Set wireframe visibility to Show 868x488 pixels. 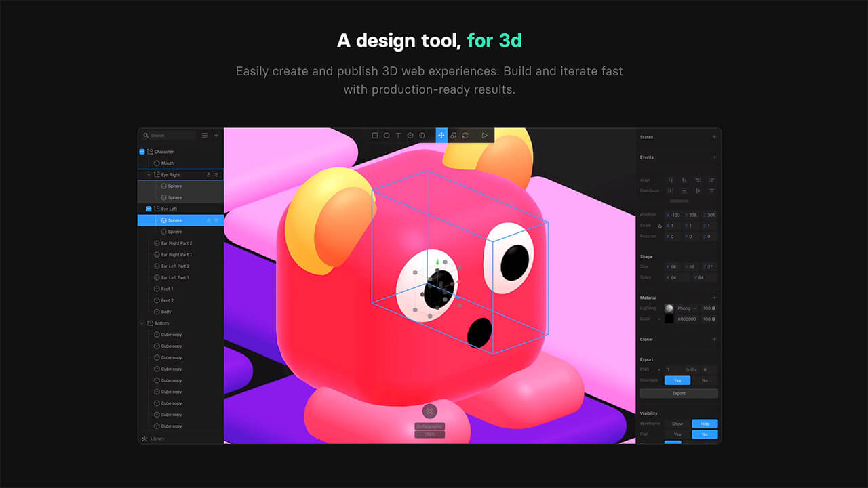(677, 424)
